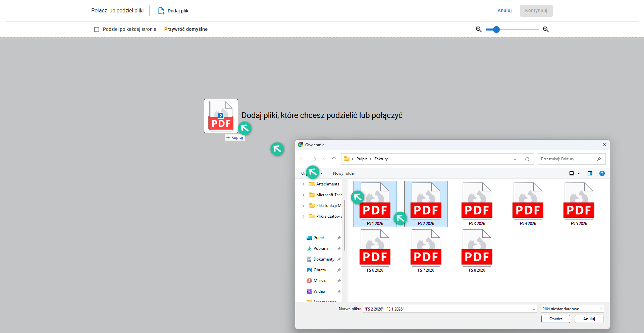
Task: Click Przywróć domyślne link
Action: coord(186,29)
